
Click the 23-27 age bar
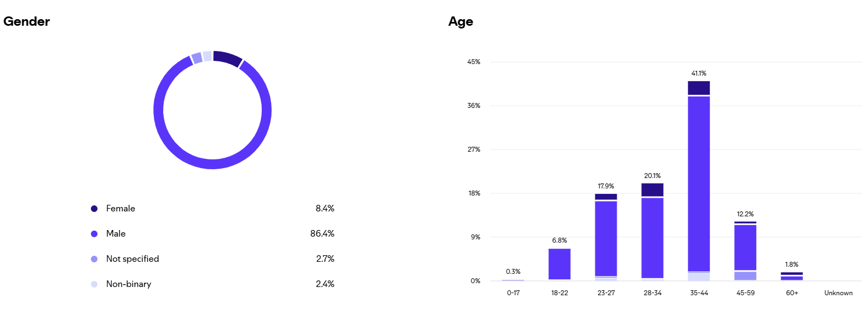[606, 238]
